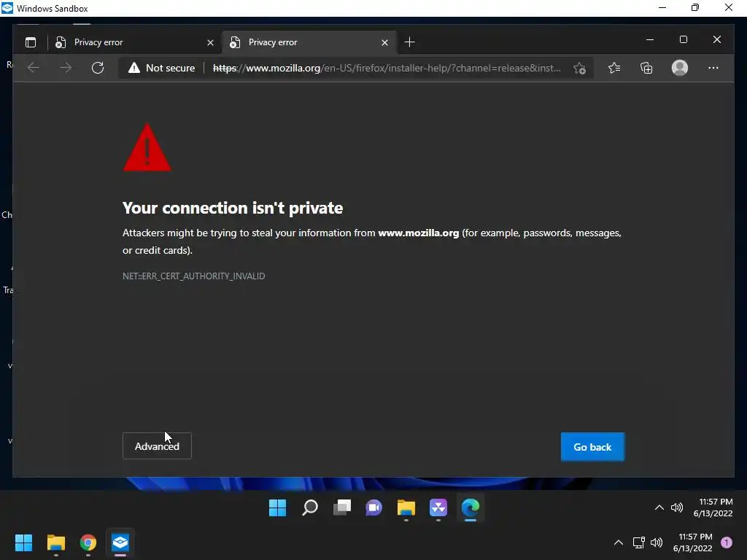Open sandbox File Explorer taskbar icon
This screenshot has width=747, height=560.
(x=406, y=507)
